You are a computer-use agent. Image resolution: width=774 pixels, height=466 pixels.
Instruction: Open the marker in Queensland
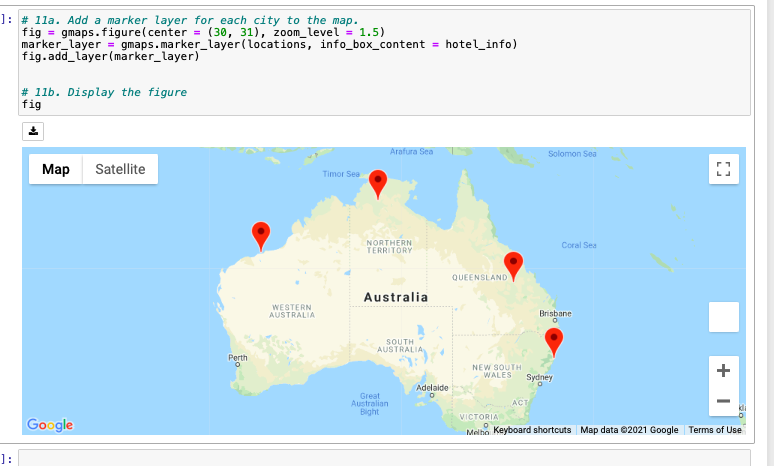click(513, 267)
